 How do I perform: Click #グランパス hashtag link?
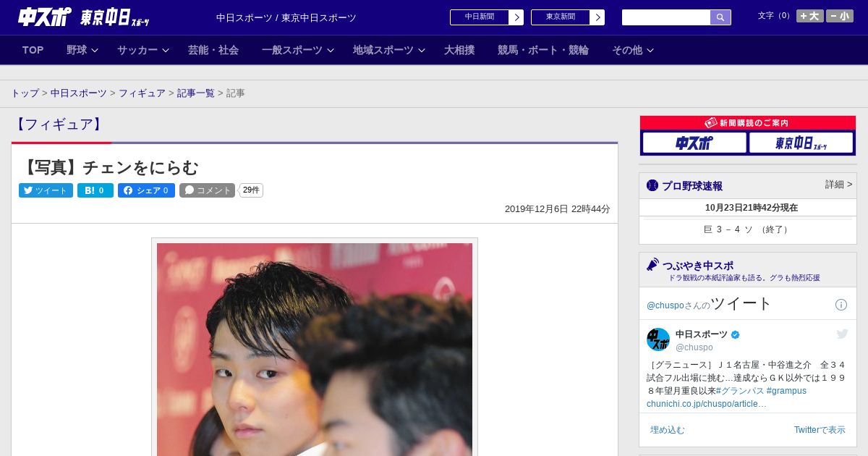click(739, 391)
